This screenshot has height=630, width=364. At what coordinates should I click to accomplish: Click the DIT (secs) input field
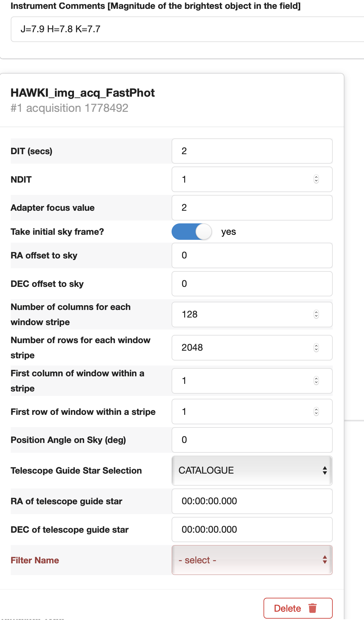(x=252, y=151)
